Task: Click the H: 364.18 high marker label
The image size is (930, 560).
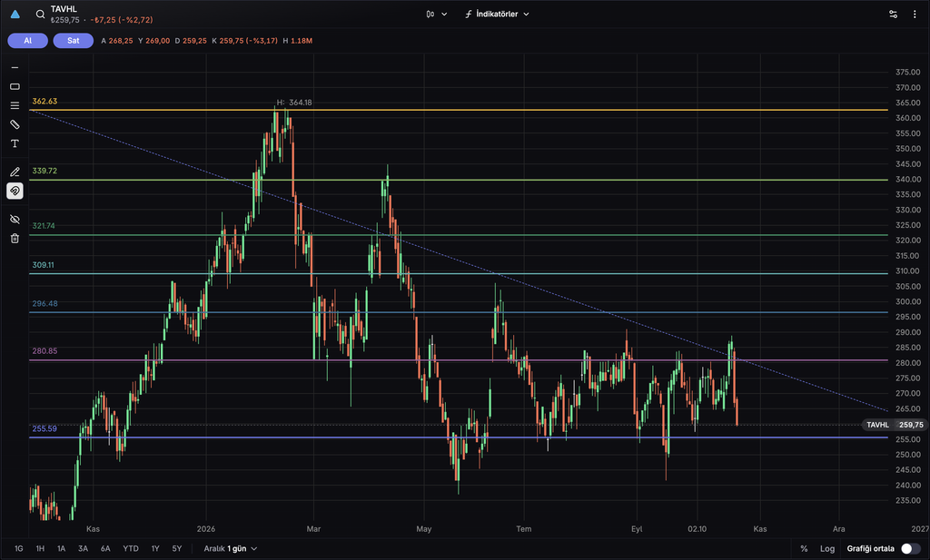Action: click(x=294, y=103)
